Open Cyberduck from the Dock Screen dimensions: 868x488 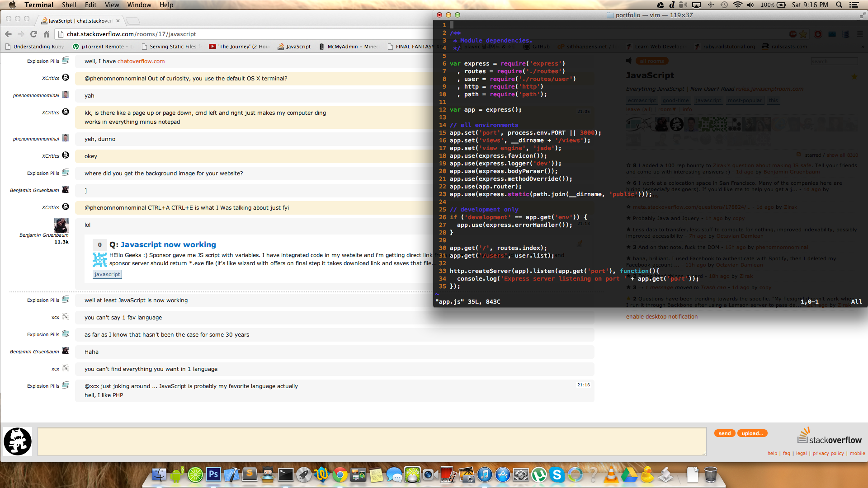[647, 474]
